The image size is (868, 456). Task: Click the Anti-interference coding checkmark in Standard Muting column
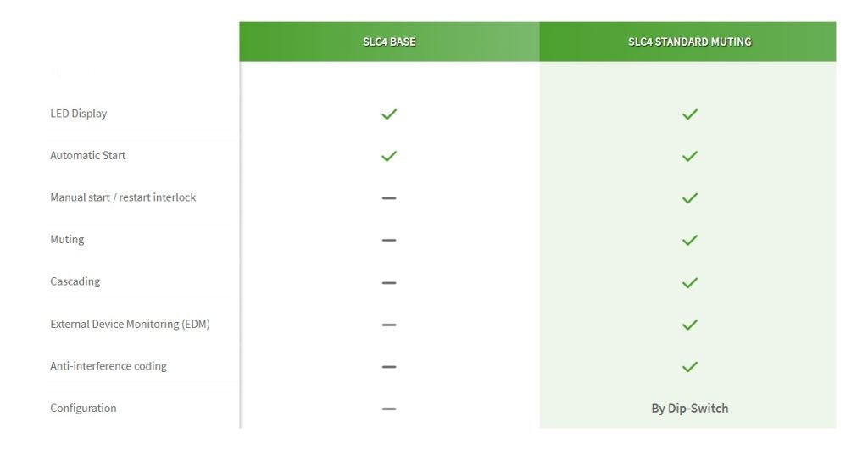click(x=690, y=366)
